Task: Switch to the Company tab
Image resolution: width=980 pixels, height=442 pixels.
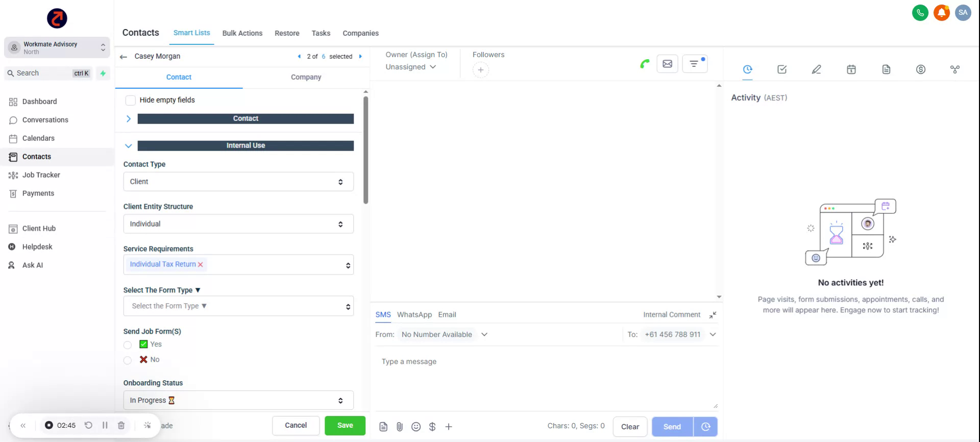Action: (x=306, y=77)
